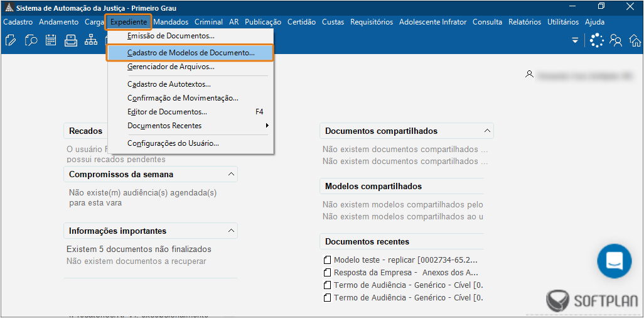Click the hierarchy flowchart toolbar icon
The image size is (644, 318).
90,40
